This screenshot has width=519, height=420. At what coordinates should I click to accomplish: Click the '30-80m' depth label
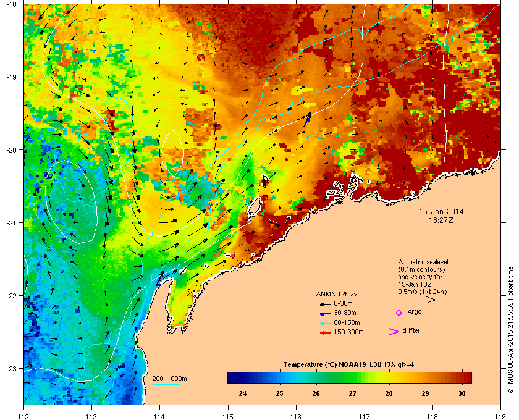(345, 313)
